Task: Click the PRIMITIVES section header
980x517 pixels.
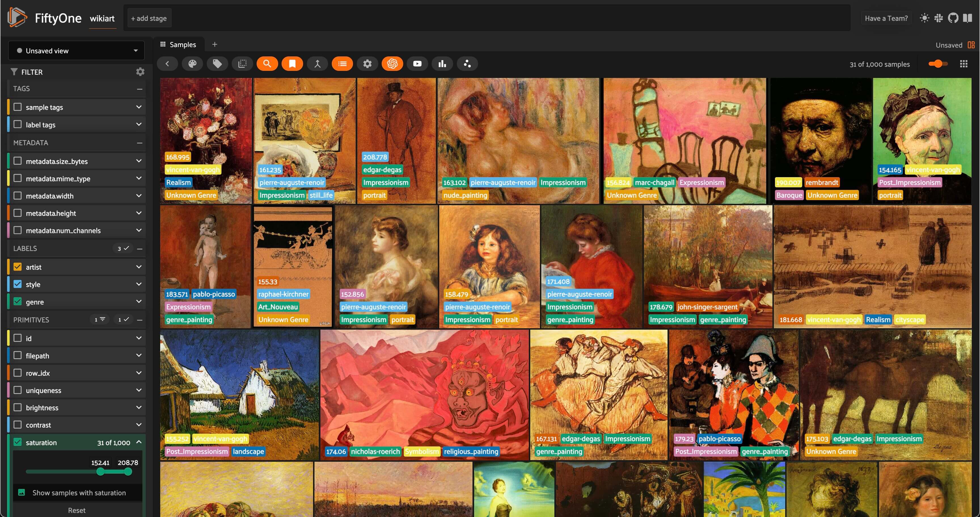Action: pos(31,320)
